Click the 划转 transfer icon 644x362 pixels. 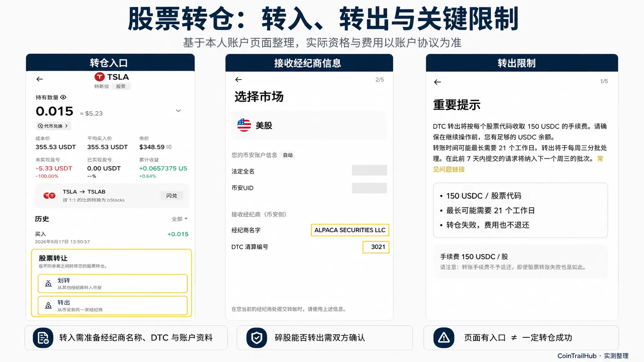49,284
